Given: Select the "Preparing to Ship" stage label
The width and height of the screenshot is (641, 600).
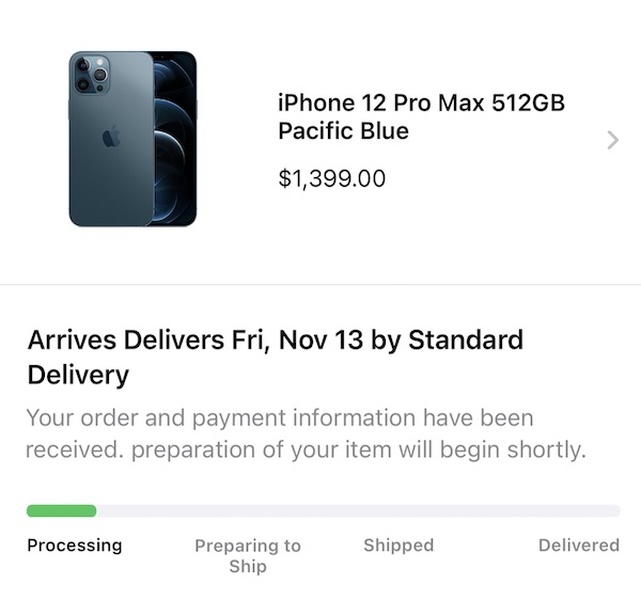Looking at the screenshot, I should coord(247,556).
